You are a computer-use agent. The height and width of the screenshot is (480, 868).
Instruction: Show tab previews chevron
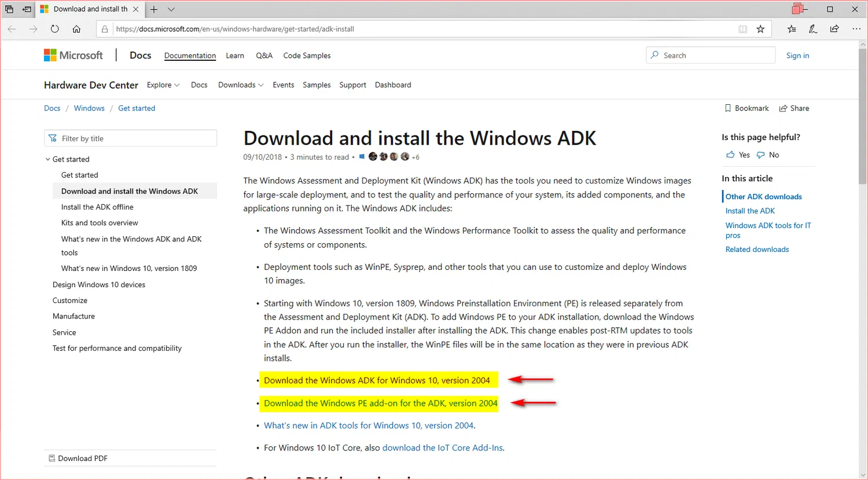point(171,9)
